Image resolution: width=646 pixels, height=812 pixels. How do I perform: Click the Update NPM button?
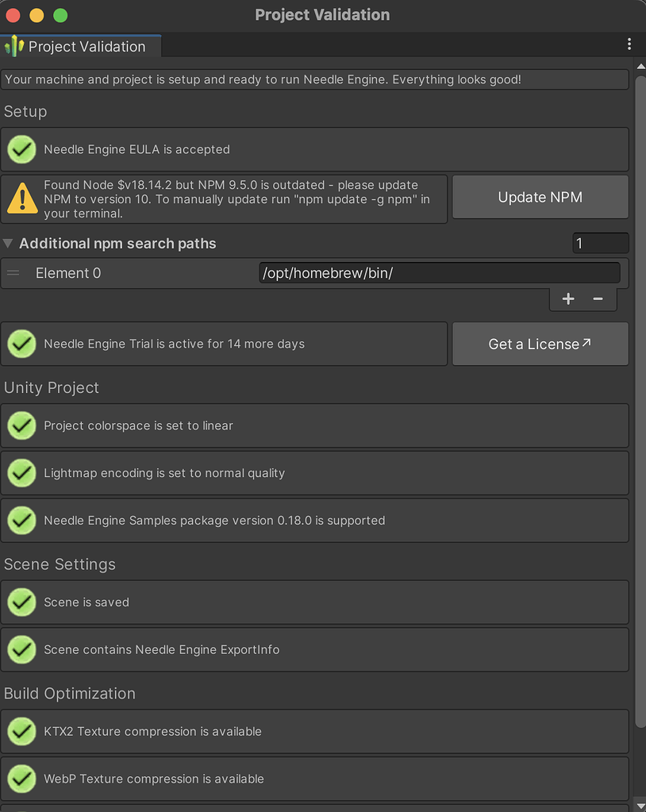[x=540, y=197]
